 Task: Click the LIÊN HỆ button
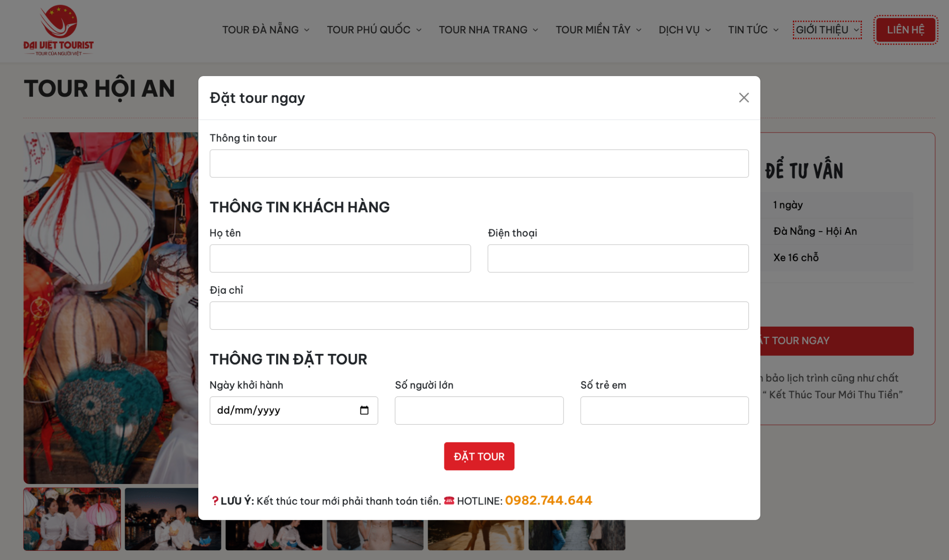pyautogui.click(x=905, y=29)
